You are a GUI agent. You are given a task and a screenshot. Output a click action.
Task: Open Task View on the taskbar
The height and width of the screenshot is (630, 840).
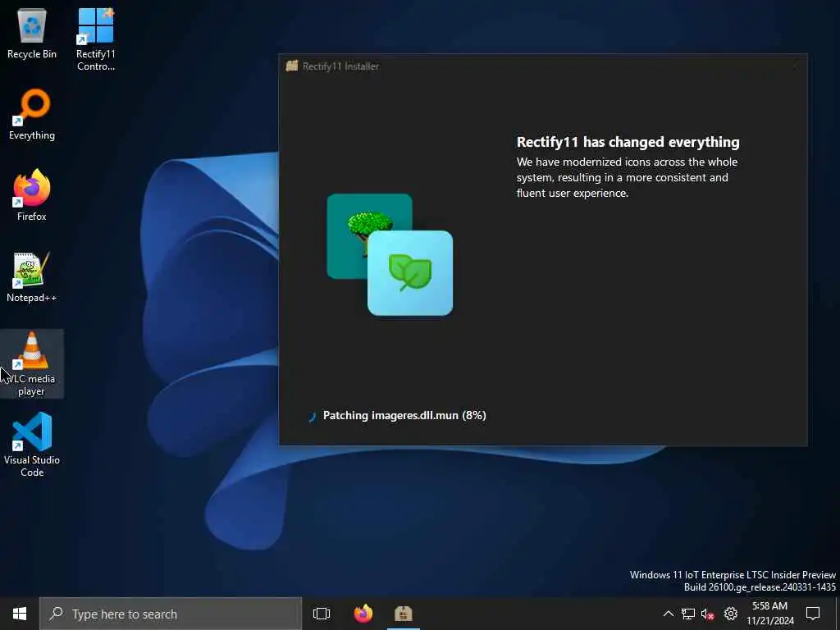[x=322, y=614]
